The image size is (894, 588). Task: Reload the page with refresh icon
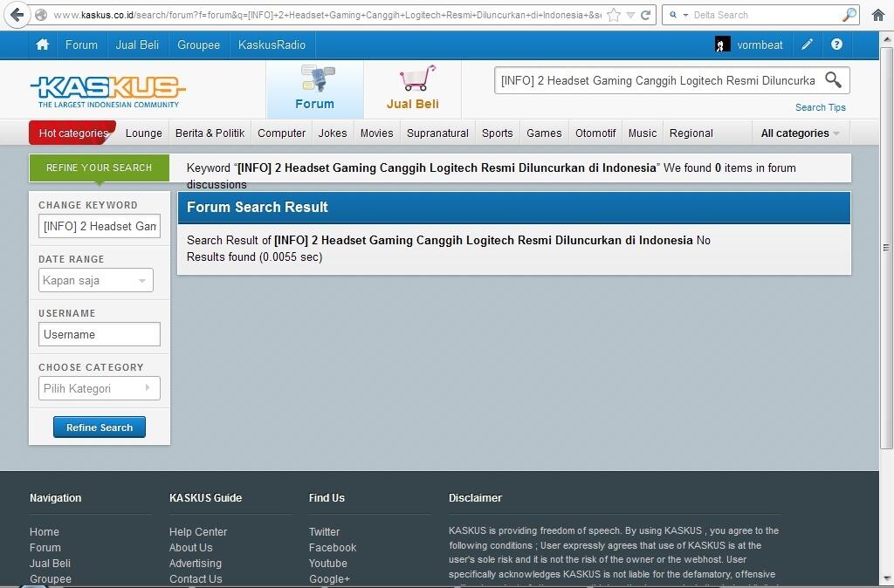pos(646,15)
